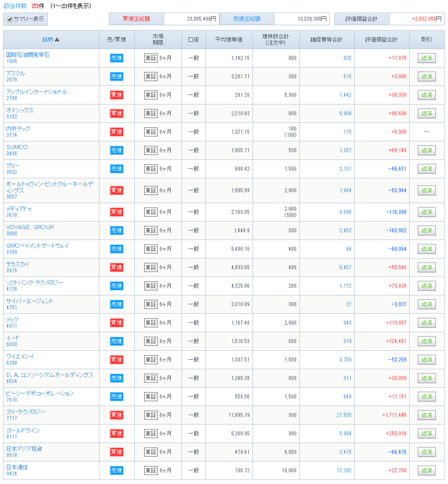Open サイバーエージェント stock link
Image resolution: width=448 pixels, height=484 pixels.
pyautogui.click(x=29, y=301)
